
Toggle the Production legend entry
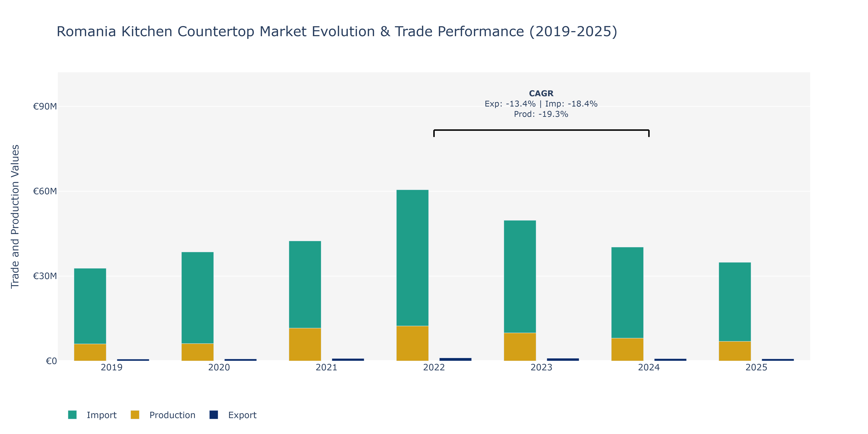pyautogui.click(x=163, y=415)
